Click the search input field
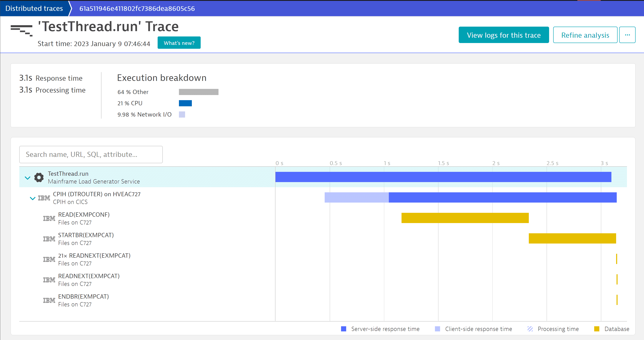 tap(91, 154)
